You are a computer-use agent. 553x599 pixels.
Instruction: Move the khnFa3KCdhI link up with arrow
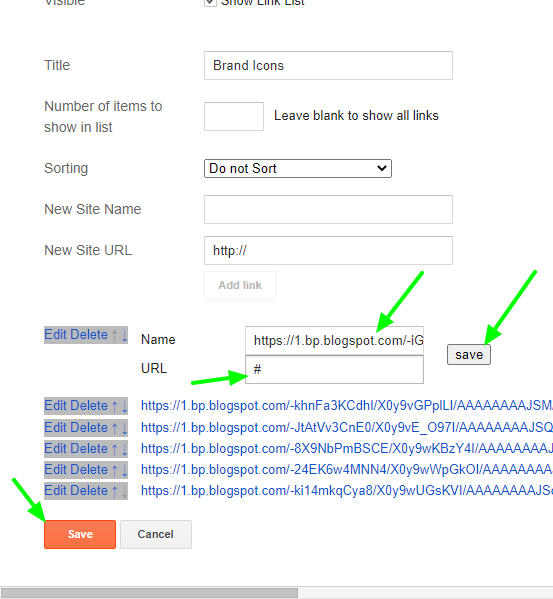coord(115,406)
